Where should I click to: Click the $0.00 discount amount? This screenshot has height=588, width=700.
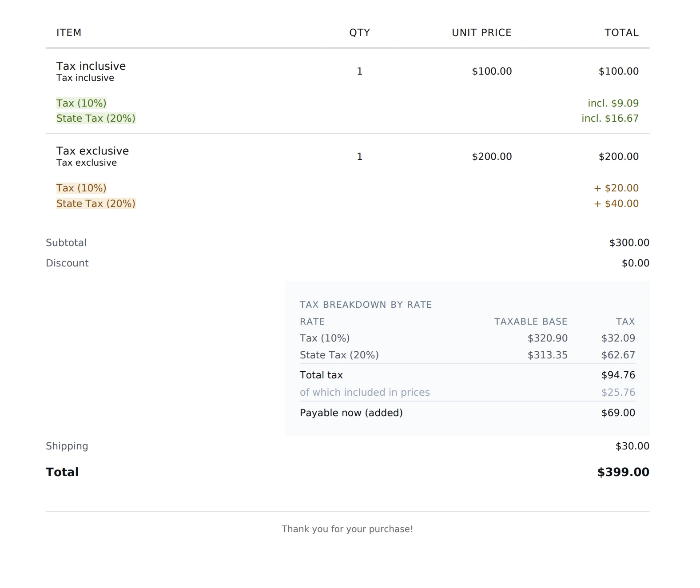pos(635,263)
